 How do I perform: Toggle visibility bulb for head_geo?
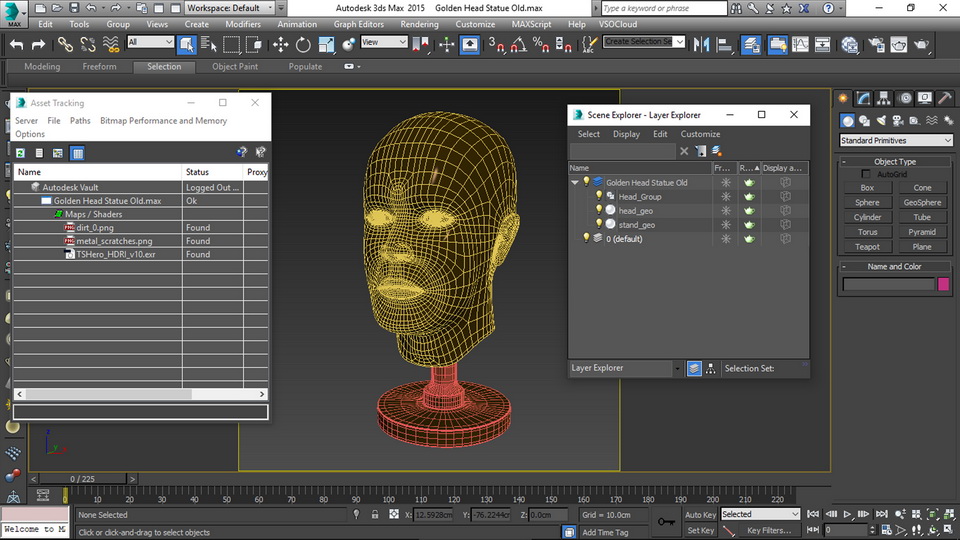point(599,211)
